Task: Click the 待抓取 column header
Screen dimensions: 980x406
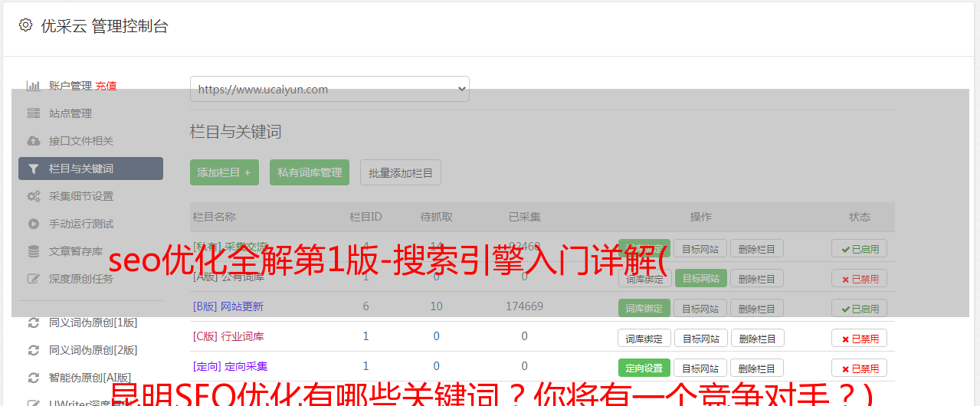Action: [x=436, y=217]
